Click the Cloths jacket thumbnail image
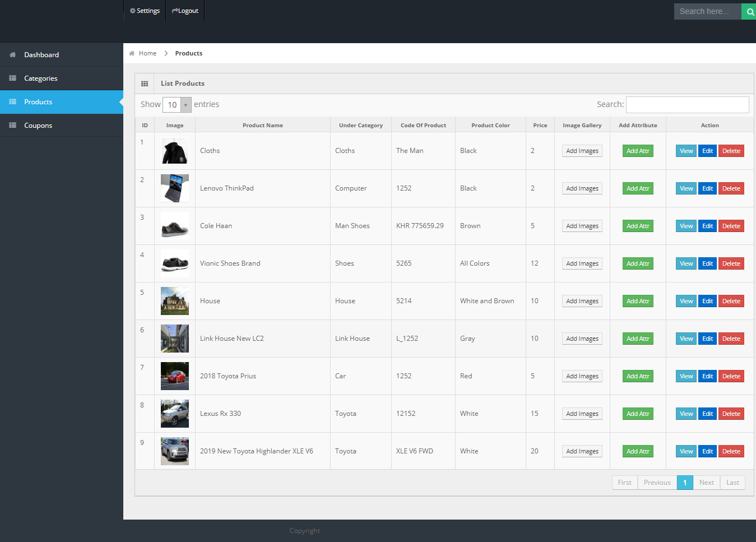Screen dimensions: 756x542 (x=175, y=151)
